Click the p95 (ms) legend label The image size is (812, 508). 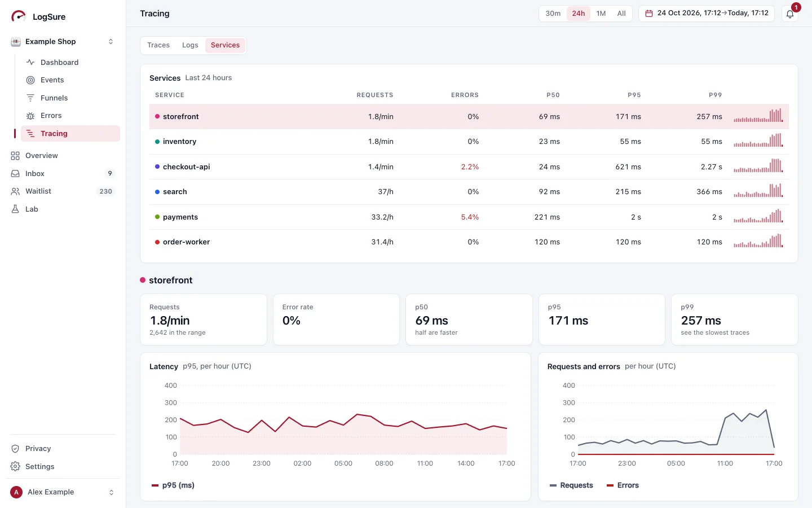178,485
